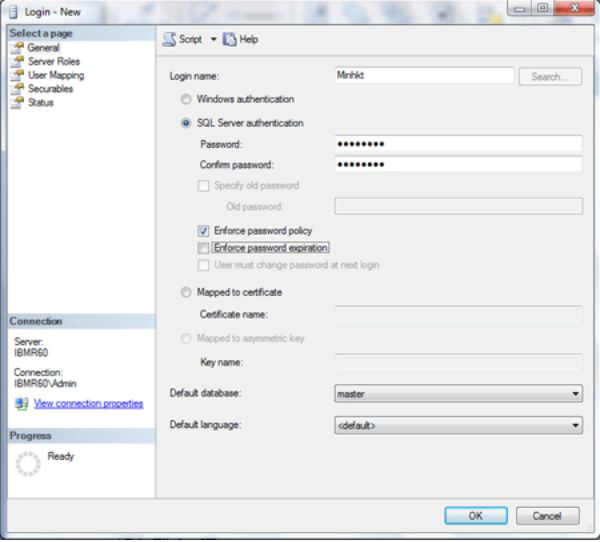Uncheck Enforce password policy
Screen dimensions: 600x542
coord(204,231)
